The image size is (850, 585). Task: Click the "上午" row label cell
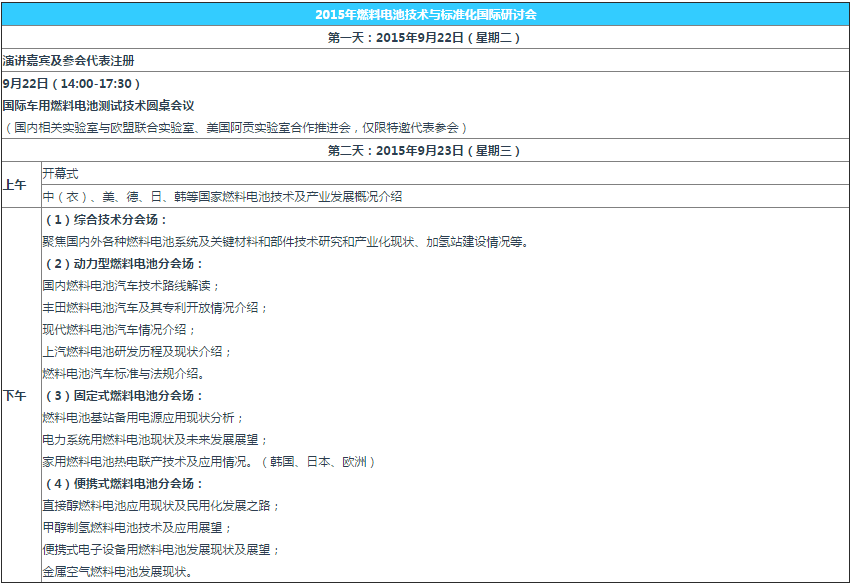(x=15, y=185)
